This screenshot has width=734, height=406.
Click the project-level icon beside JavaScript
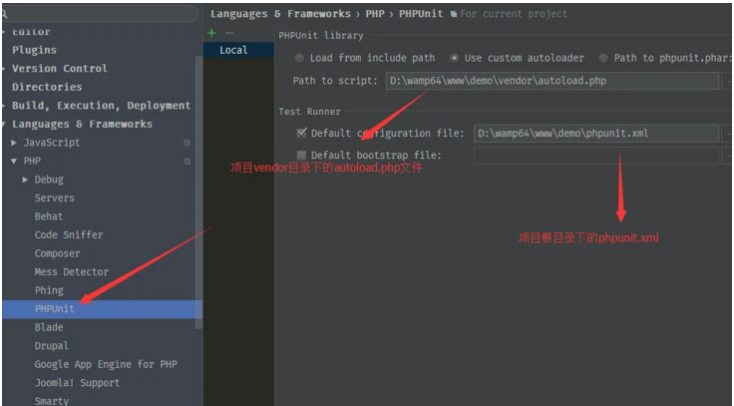pos(187,142)
